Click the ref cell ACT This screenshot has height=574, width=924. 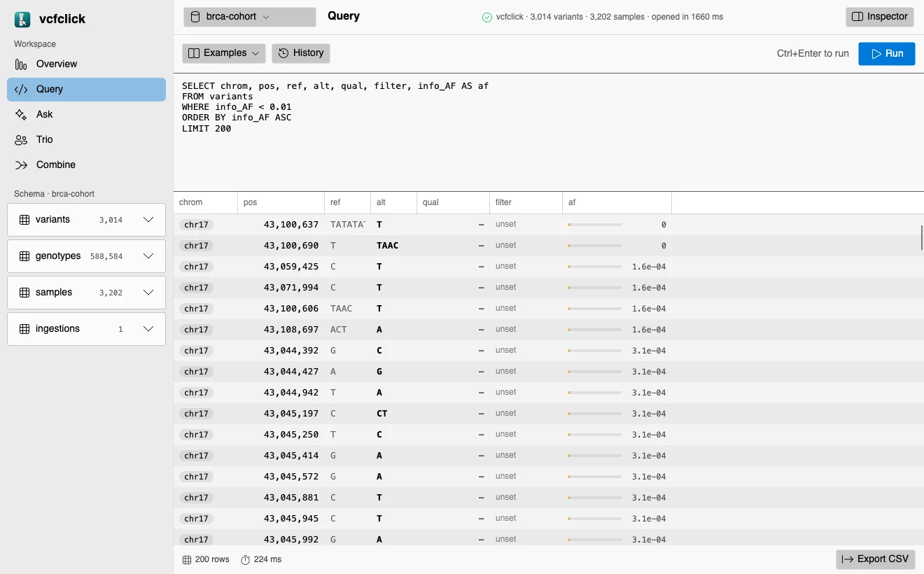[339, 330]
